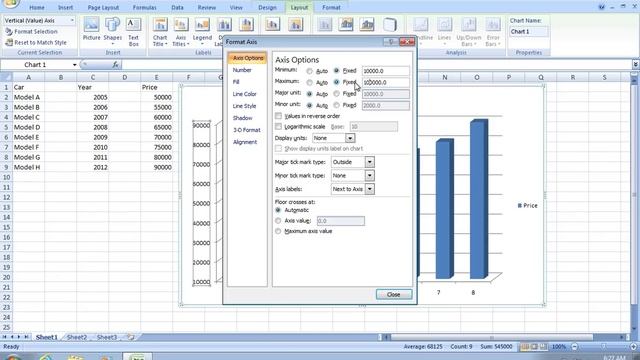Click the Chart Wall icon

point(346,24)
